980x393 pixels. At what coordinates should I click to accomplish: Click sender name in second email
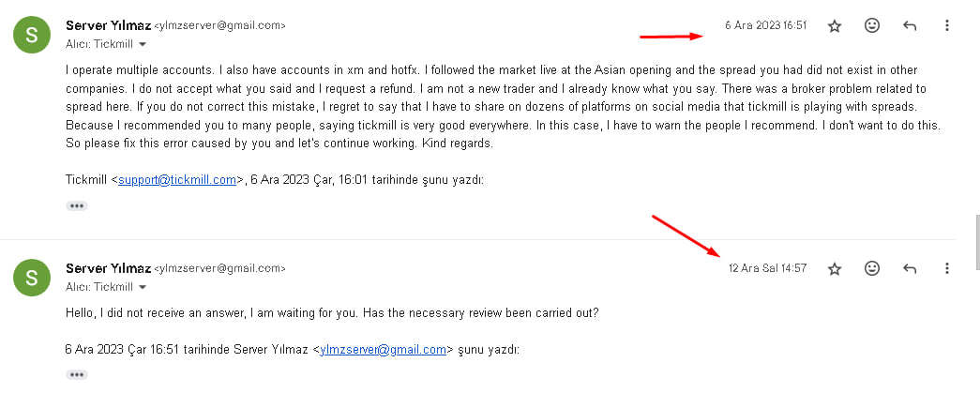pos(108,268)
